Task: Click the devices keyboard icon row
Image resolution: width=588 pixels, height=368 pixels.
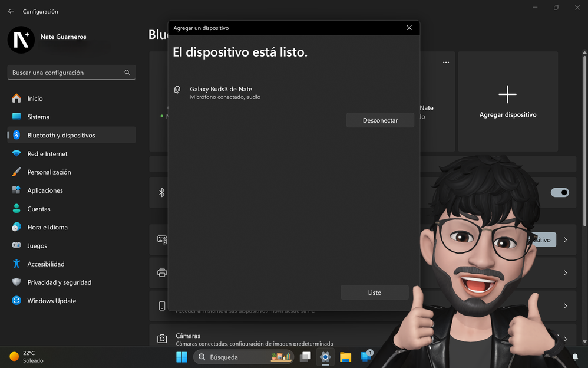Action: [x=162, y=239]
